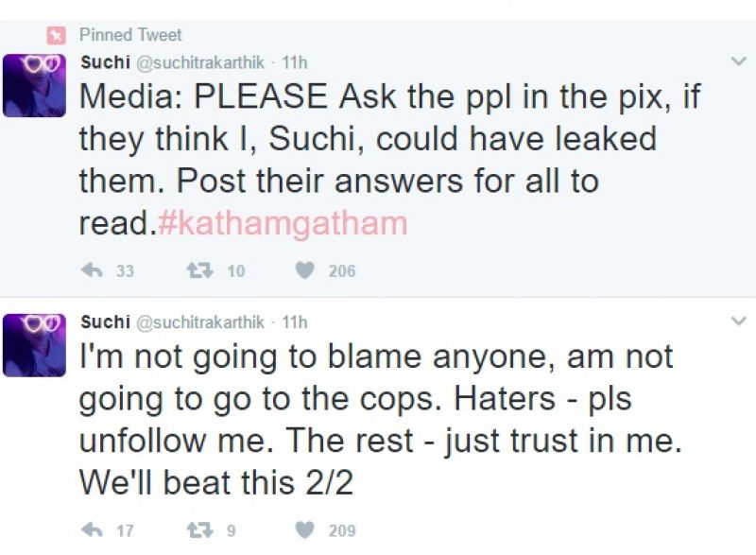This screenshot has height=555, width=756.
Task: Click the pinned tweet pin icon
Action: (x=56, y=35)
